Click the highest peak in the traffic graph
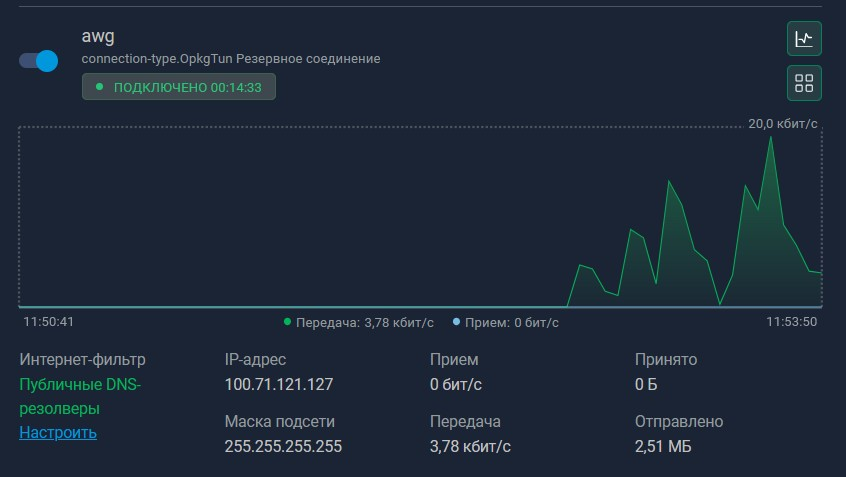Screen dimensions: 846x477 (x=770, y=138)
